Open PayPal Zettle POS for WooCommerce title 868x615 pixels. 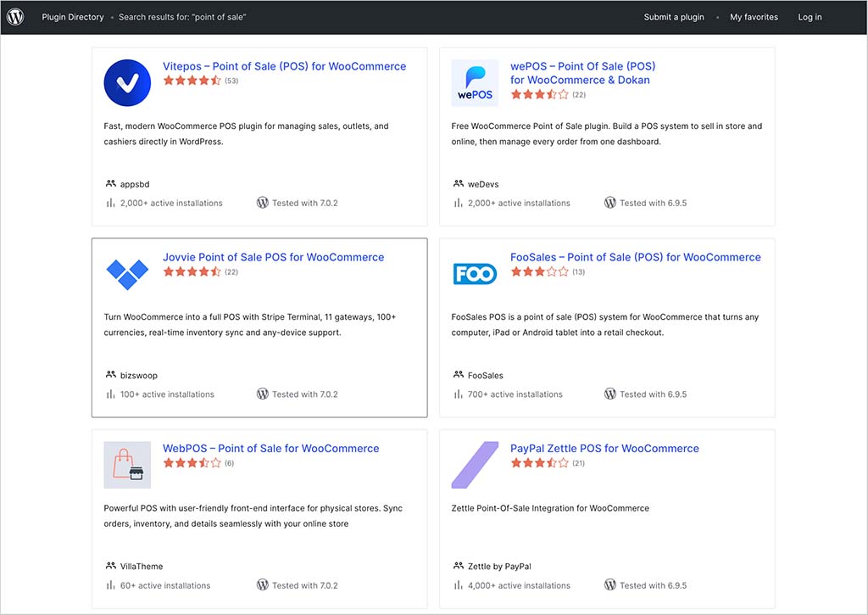pyautogui.click(x=604, y=448)
